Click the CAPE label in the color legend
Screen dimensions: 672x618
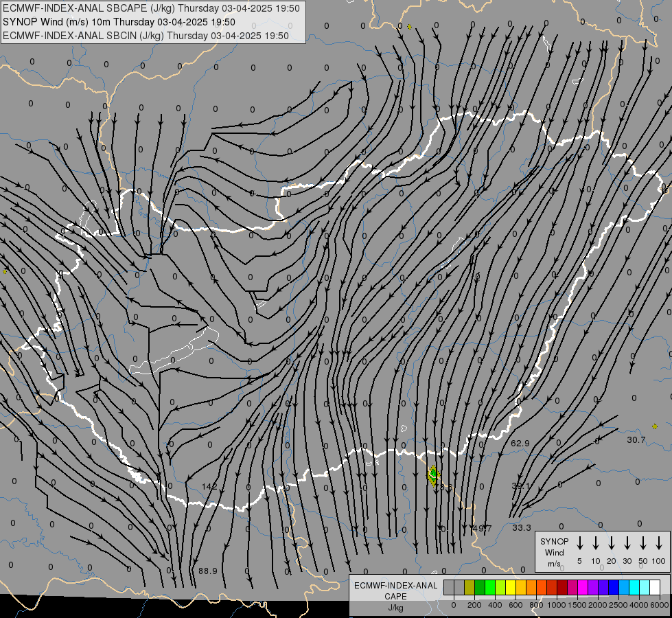coord(395,597)
